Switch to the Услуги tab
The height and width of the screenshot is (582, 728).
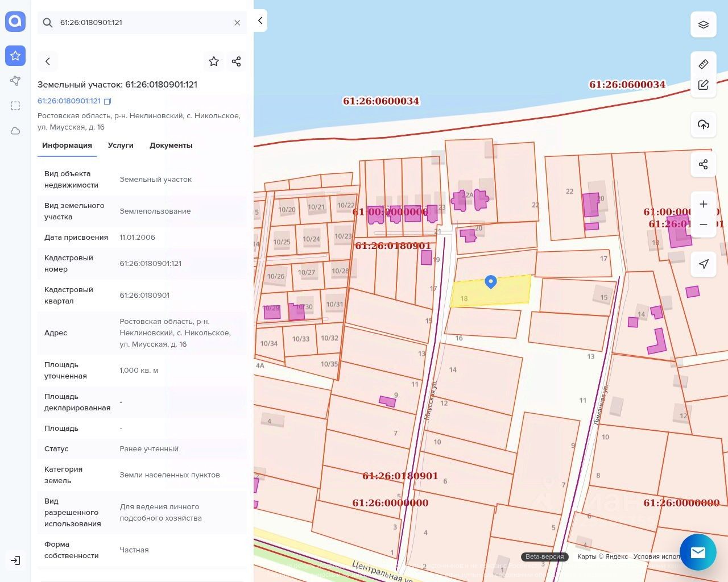click(x=121, y=145)
